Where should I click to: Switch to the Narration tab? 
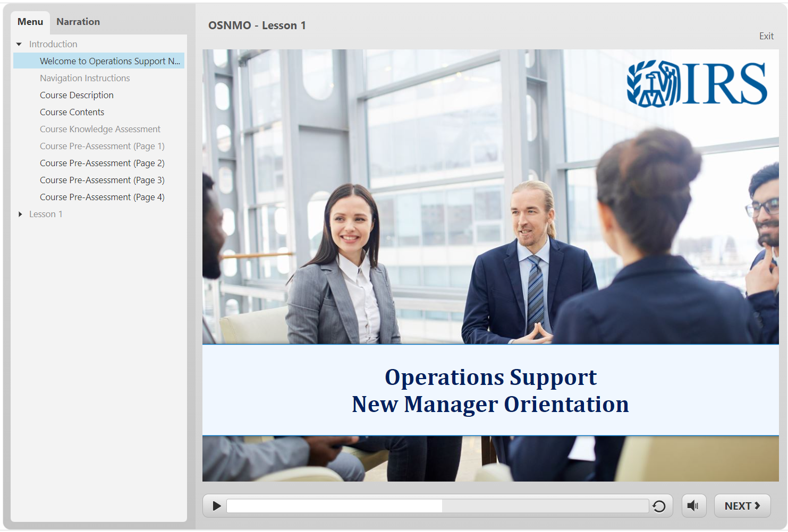78,22
